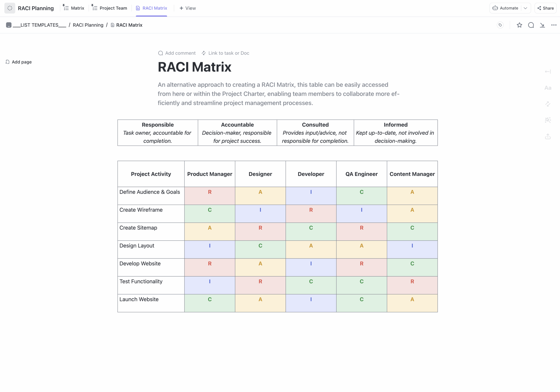Favorite this doc using the star icon
Image resolution: width=560 pixels, height=392 pixels.
pyautogui.click(x=519, y=25)
